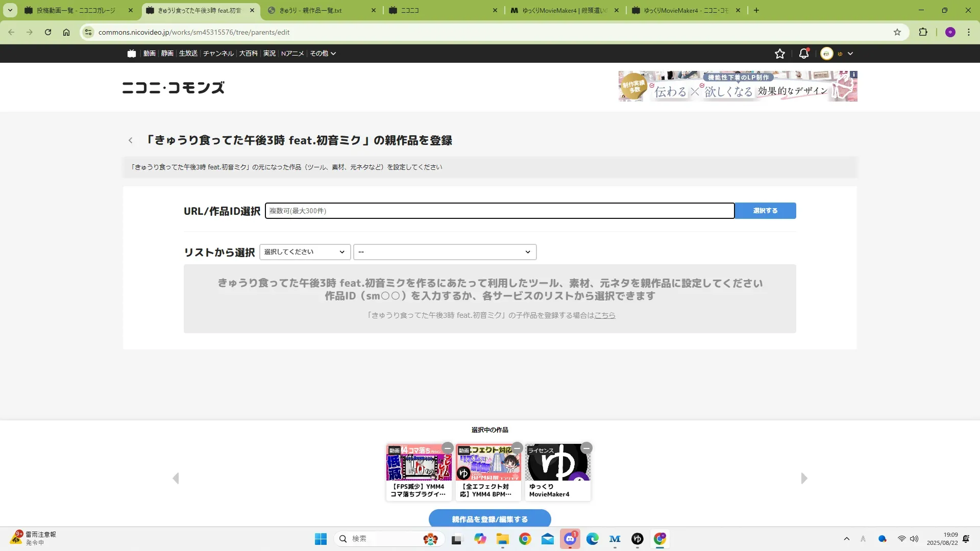Click the 親作品を登録/編集する button

[x=489, y=519]
